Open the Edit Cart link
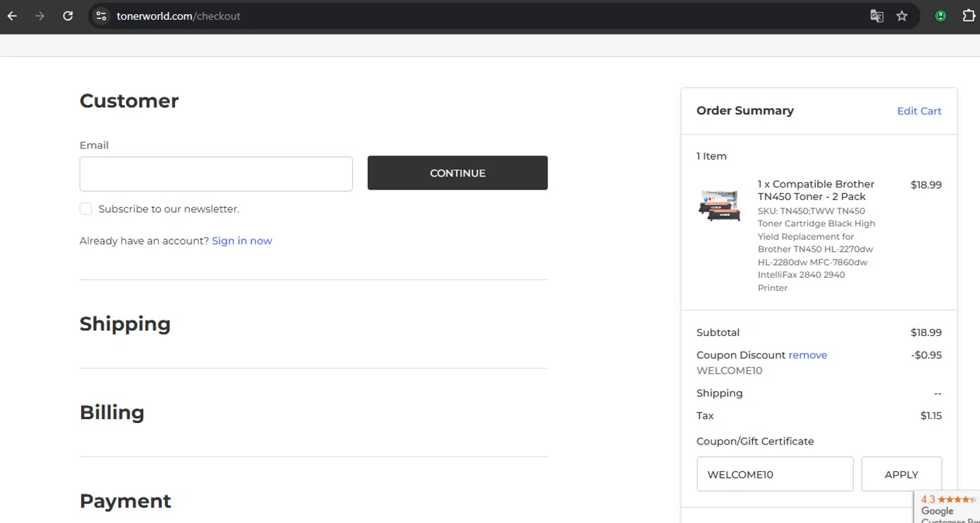The image size is (980, 523). point(919,111)
